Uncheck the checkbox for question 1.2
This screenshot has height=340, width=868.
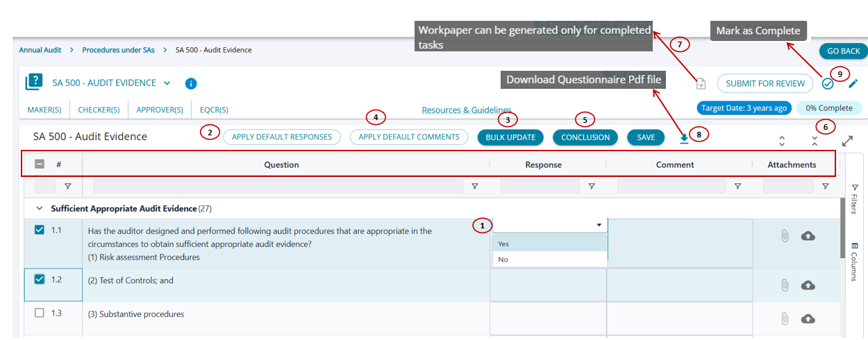pyautogui.click(x=40, y=279)
